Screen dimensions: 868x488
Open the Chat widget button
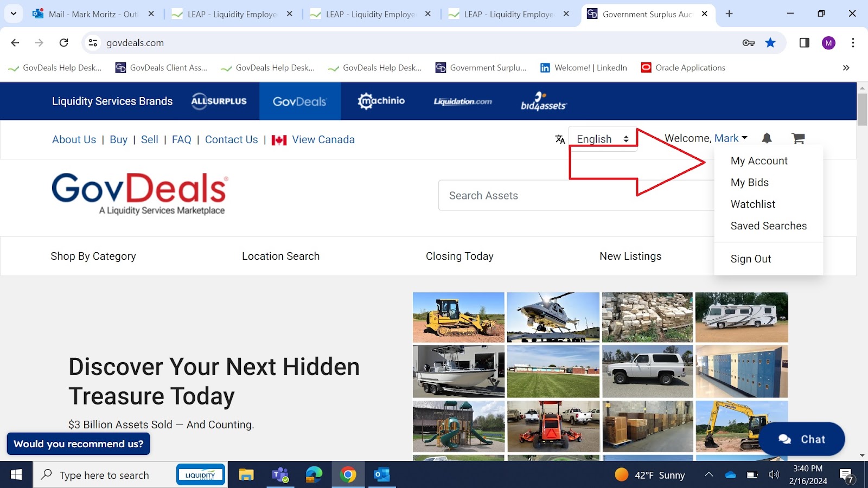(x=802, y=439)
